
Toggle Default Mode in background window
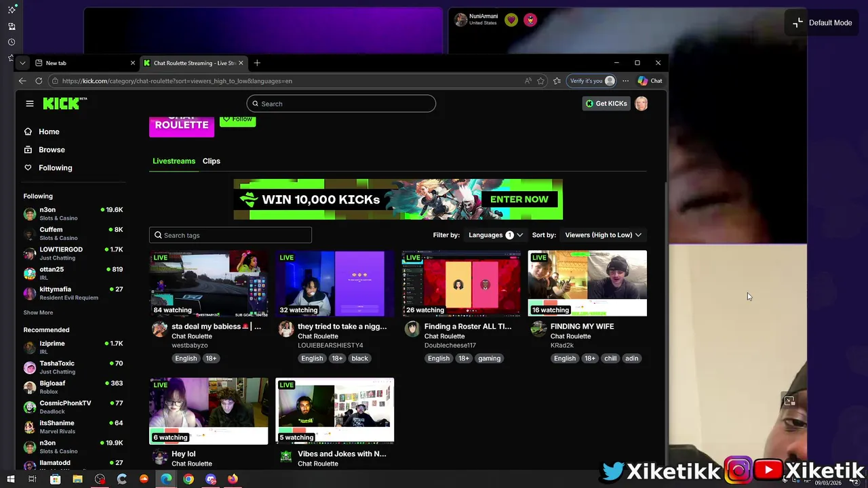(823, 22)
